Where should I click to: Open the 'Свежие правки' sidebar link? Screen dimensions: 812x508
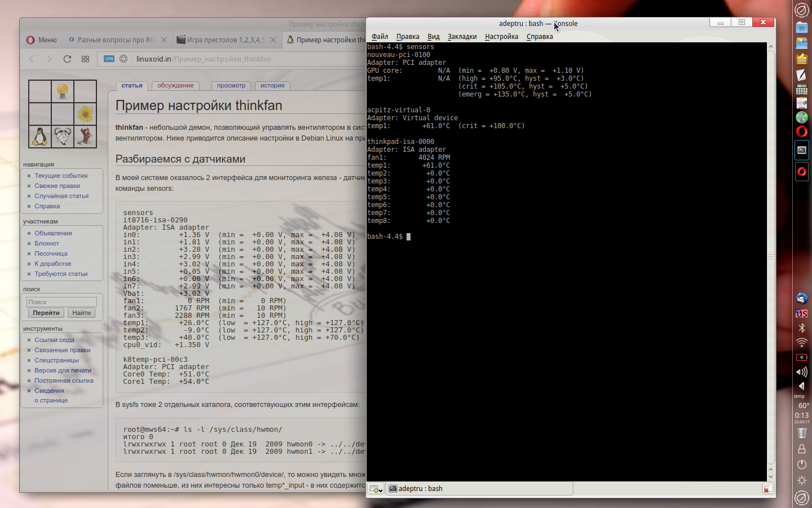click(57, 186)
